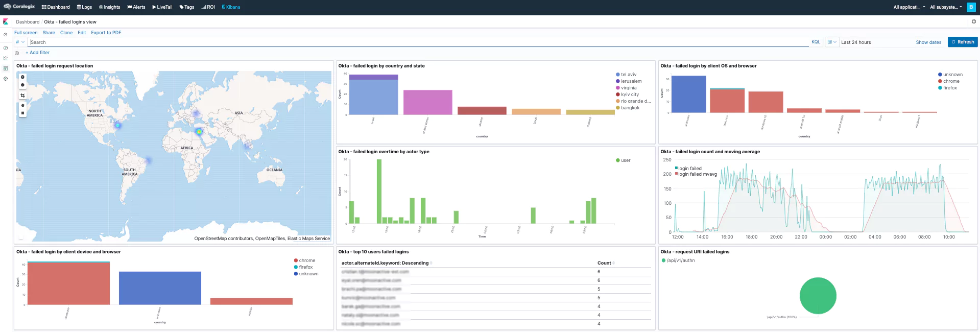The width and height of the screenshot is (980, 332).
Task: Toggle virginia legend item
Action: 626,88
